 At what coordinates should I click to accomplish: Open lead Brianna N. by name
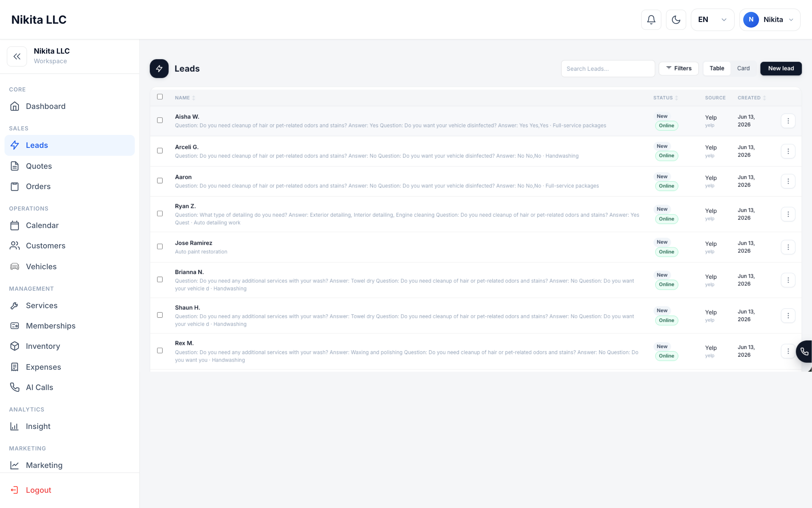189,272
